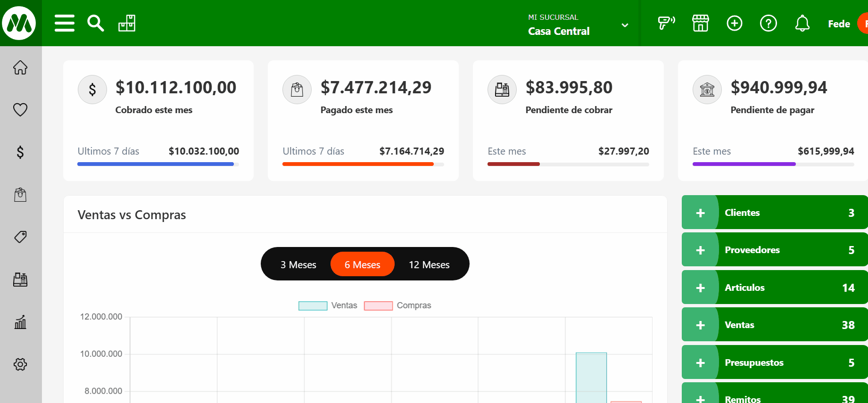This screenshot has height=403, width=868.
Task: Open the notifications bell
Action: click(802, 23)
